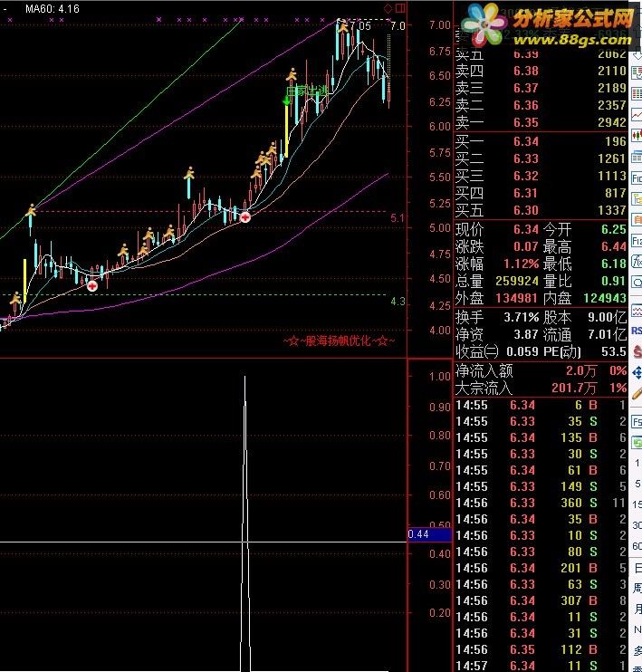Select the 14:56 trade at 6.35 volume 112
Screen dimensions: 642x672
pos(541,649)
